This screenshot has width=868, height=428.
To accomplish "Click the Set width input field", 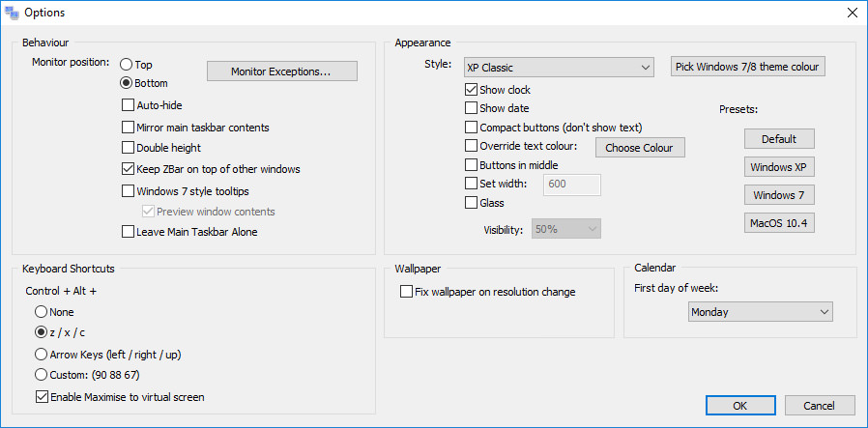I will (x=572, y=184).
